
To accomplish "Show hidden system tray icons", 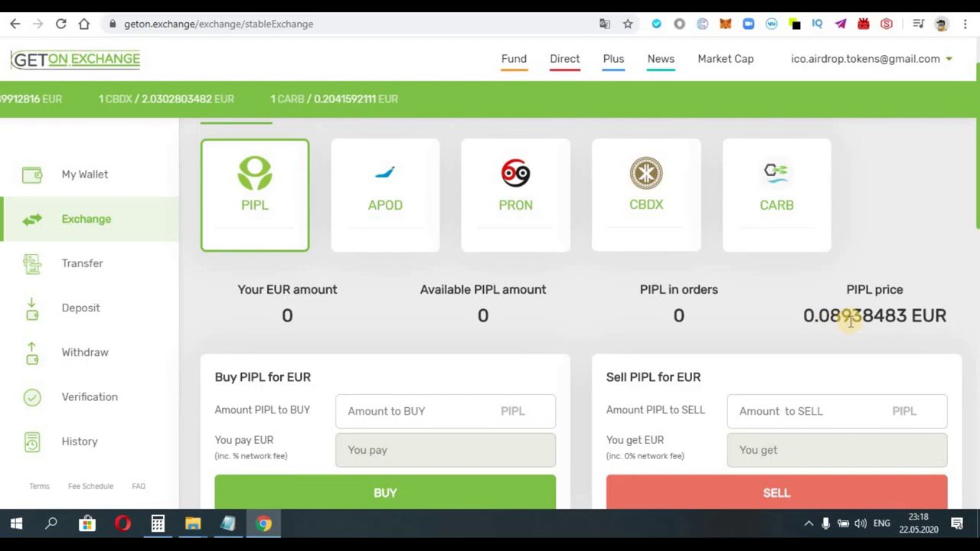I will [x=808, y=523].
